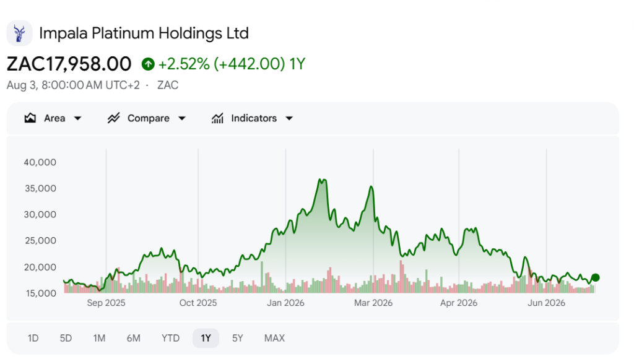Click the Oct 2025 axis label
Screen dimensions: 634x364
click(x=198, y=303)
